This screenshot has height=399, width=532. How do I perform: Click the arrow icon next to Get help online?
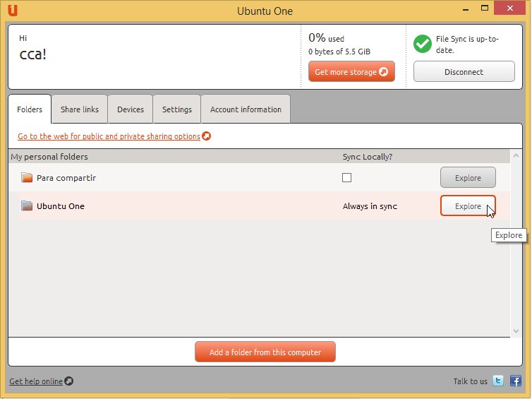(x=69, y=381)
